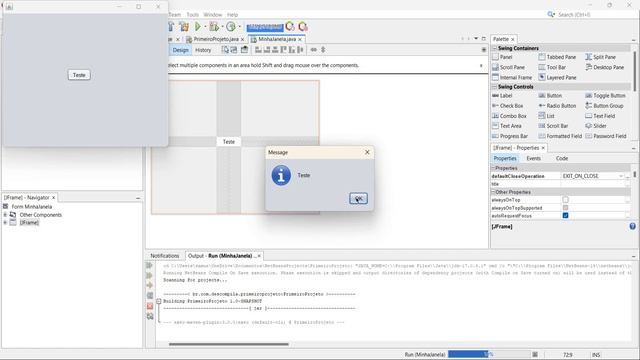
Task: Select the Design view tab
Action: point(180,50)
